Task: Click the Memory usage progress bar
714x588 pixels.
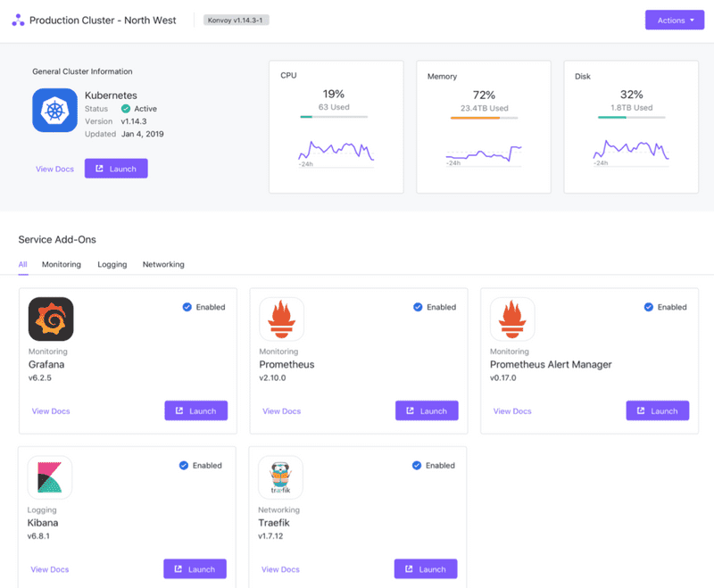Action: (x=483, y=117)
